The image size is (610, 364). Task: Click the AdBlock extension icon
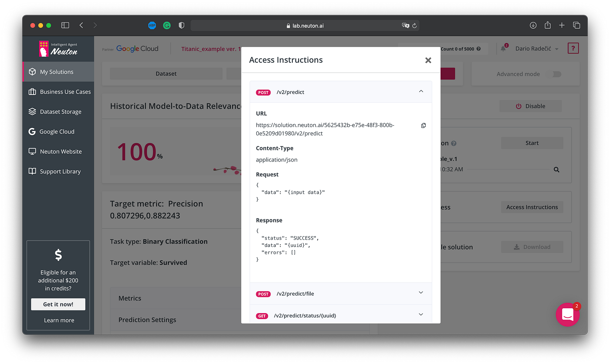(x=152, y=25)
